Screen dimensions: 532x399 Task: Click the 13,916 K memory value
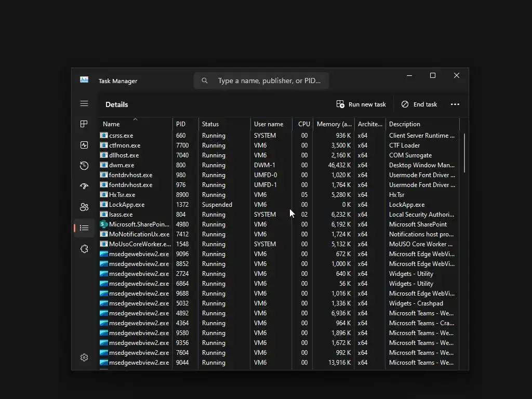click(x=339, y=362)
